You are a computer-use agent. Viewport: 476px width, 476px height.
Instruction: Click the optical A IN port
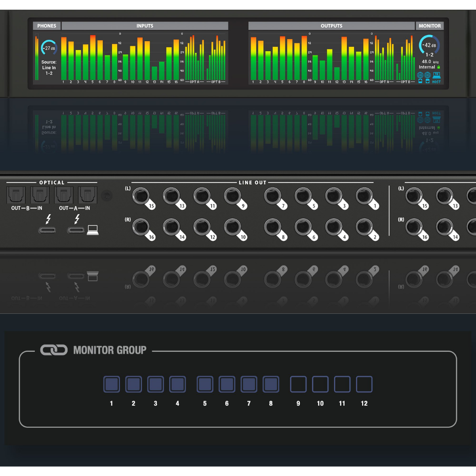point(88,195)
